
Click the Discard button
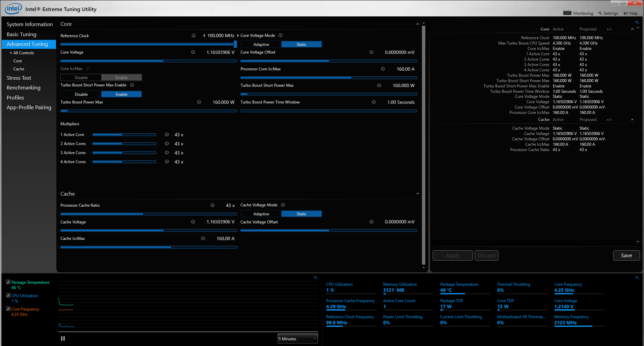[486, 256]
